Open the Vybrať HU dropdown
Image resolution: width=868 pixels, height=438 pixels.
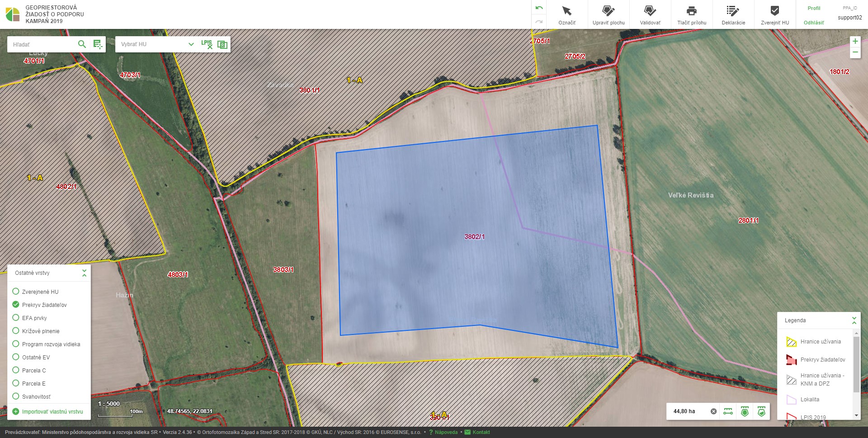pos(157,44)
